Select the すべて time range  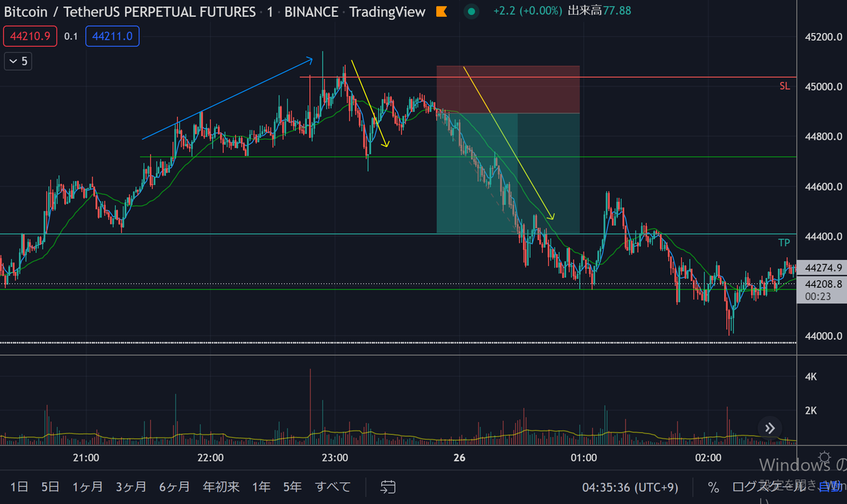(332, 486)
